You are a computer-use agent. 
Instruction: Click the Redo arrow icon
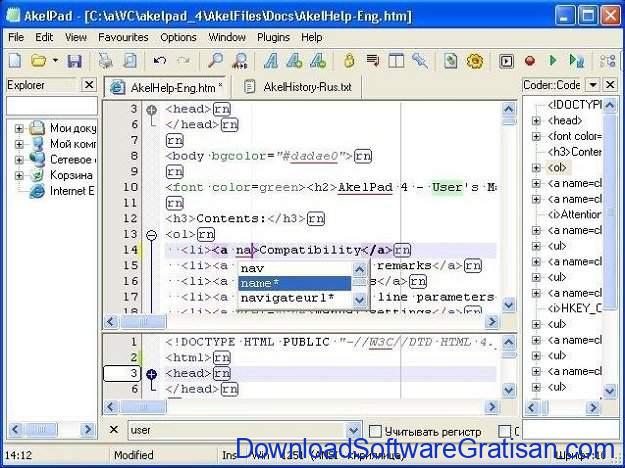point(183,61)
